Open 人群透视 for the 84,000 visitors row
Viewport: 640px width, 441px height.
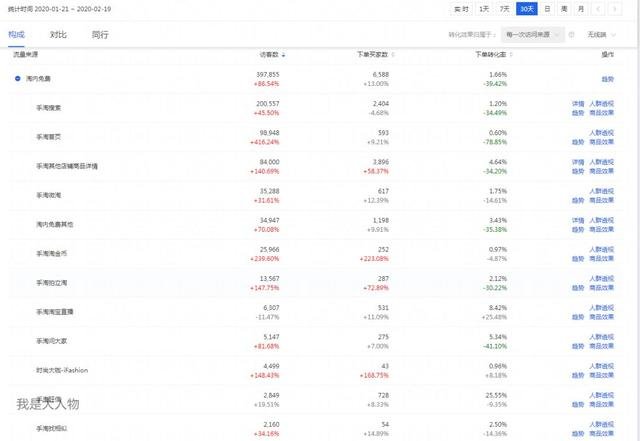(601, 162)
